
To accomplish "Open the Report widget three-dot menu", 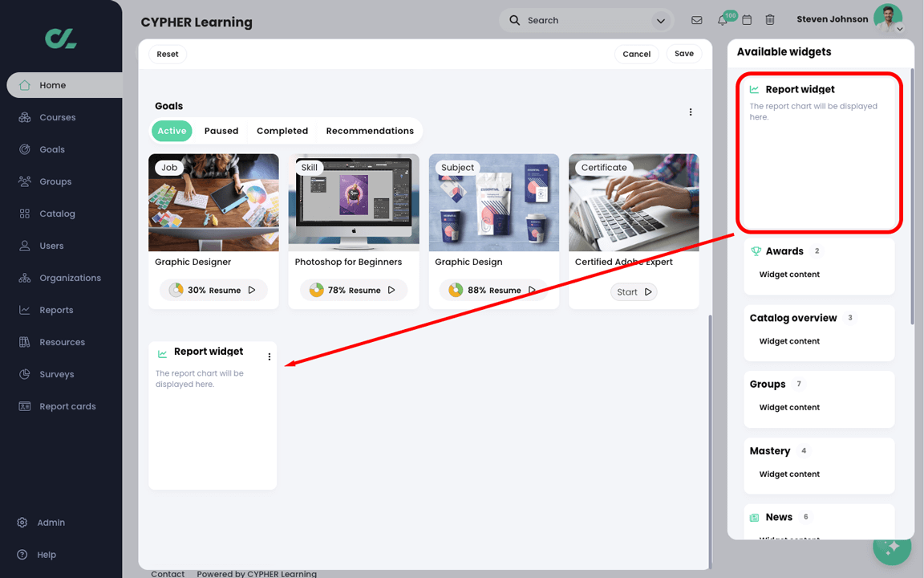I will click(x=269, y=356).
